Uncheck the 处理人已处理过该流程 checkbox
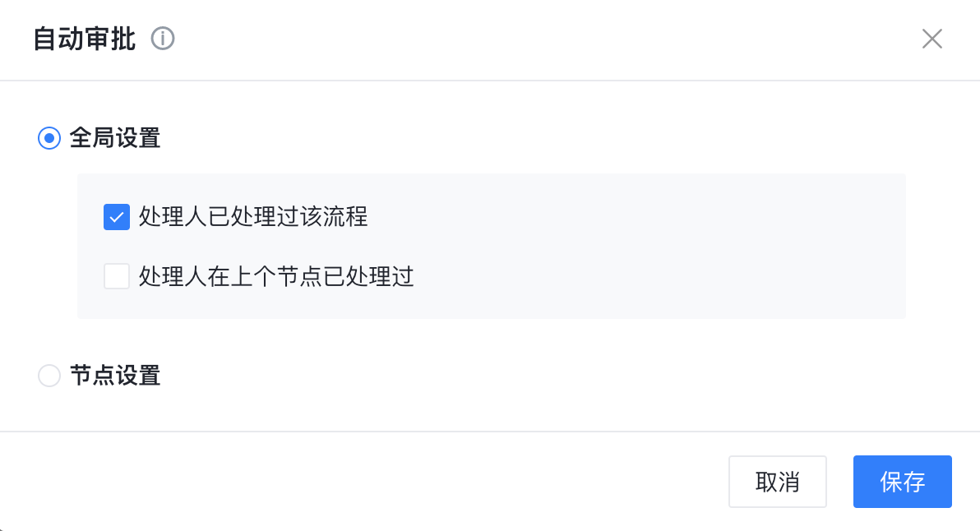 click(x=117, y=217)
